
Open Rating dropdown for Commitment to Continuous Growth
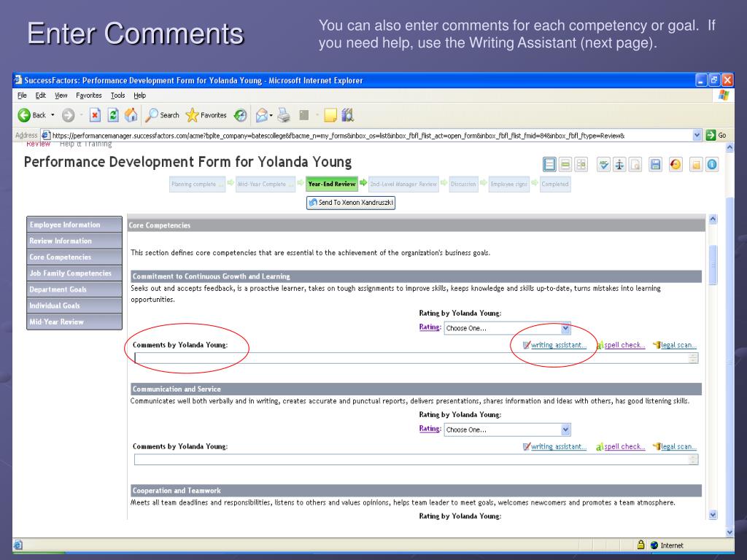click(x=565, y=328)
